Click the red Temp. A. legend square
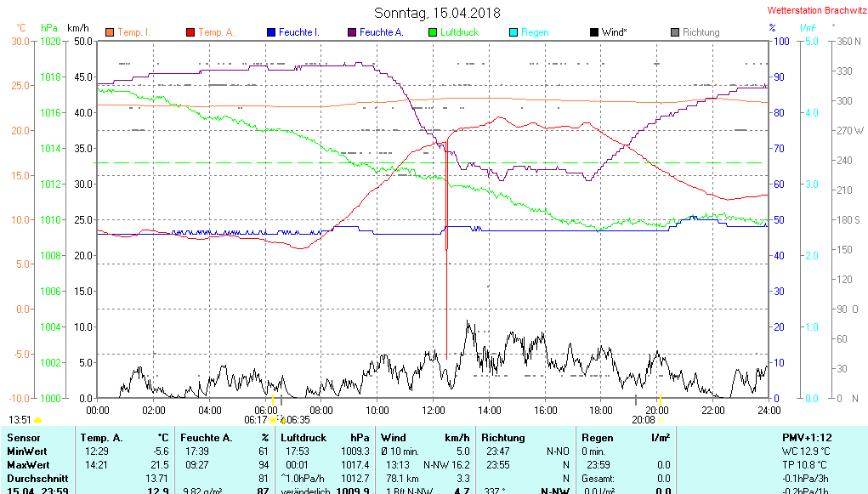Image resolution: width=868 pixels, height=494 pixels. 190,32
